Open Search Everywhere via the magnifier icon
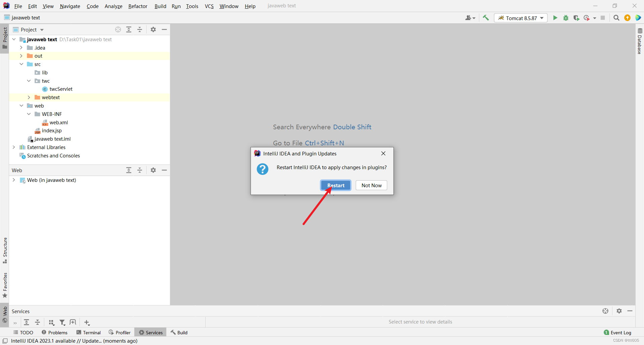644x345 pixels. tap(616, 18)
